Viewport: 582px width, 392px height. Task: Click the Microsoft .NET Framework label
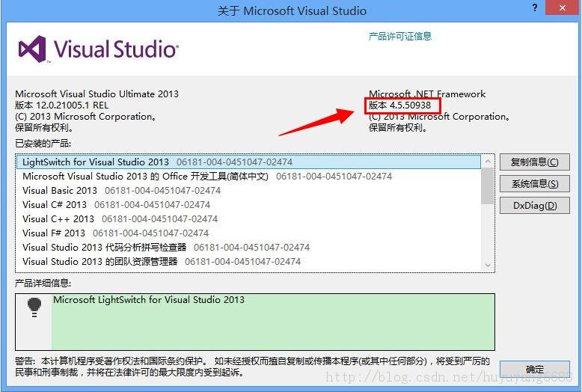[427, 94]
